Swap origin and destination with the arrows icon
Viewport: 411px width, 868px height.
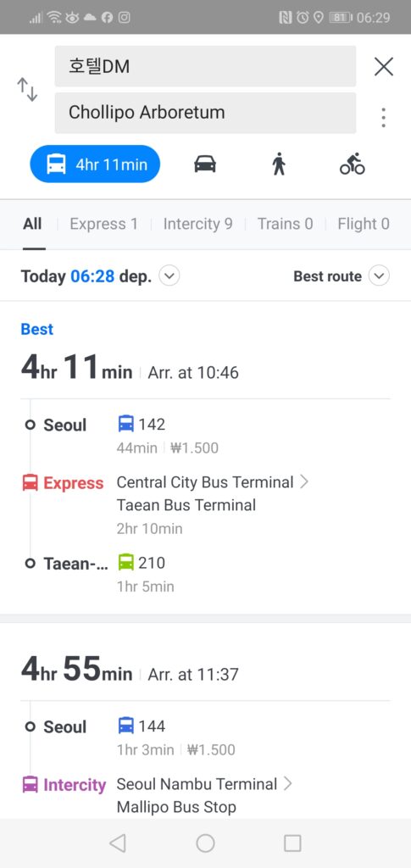(x=27, y=90)
